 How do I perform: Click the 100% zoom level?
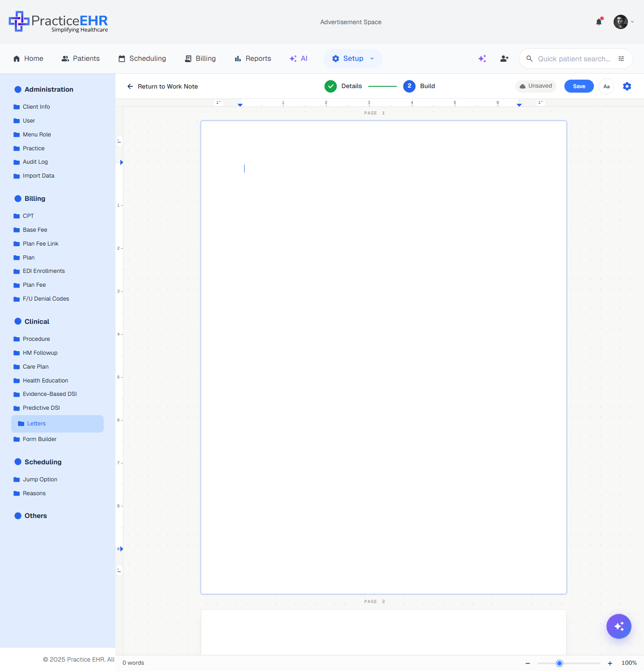(629, 663)
